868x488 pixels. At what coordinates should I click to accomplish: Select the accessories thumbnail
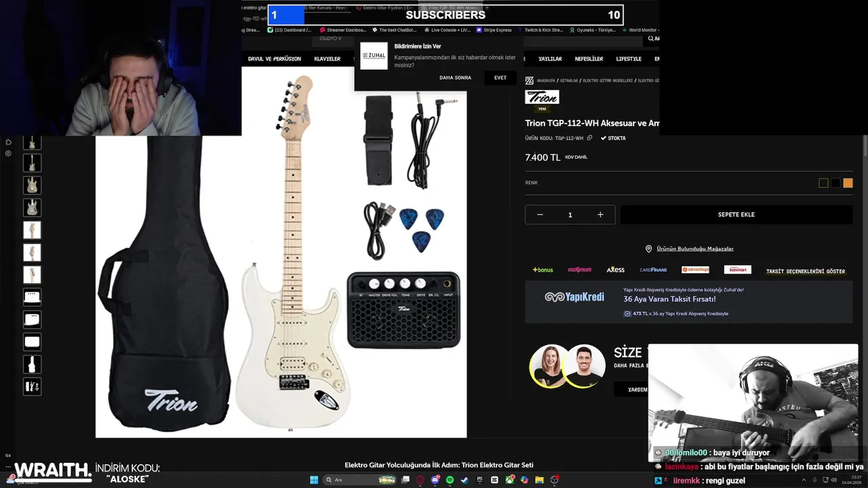32,387
